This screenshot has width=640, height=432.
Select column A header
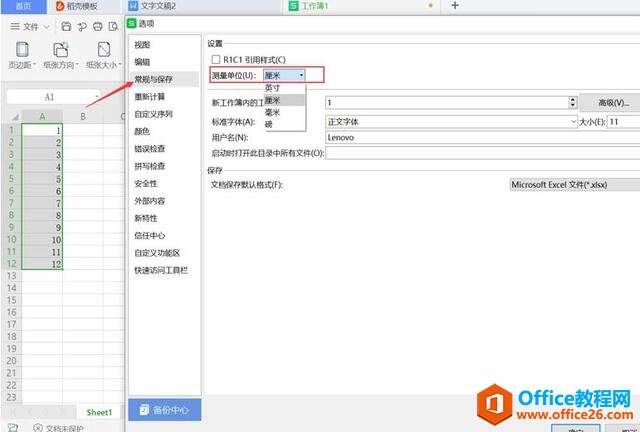point(42,117)
